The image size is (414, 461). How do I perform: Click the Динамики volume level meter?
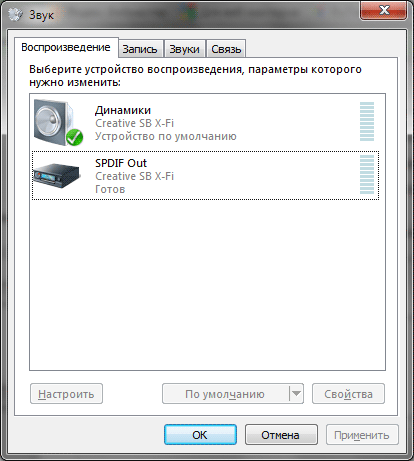[x=367, y=122]
